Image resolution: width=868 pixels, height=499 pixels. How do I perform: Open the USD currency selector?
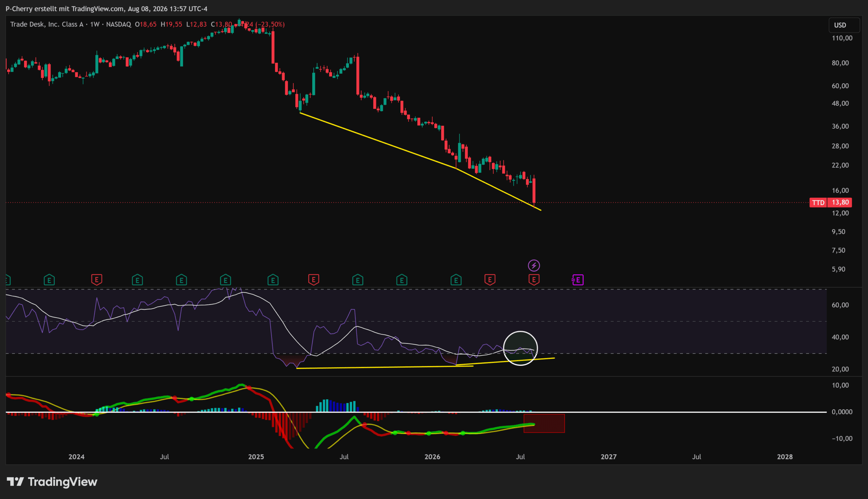(844, 25)
